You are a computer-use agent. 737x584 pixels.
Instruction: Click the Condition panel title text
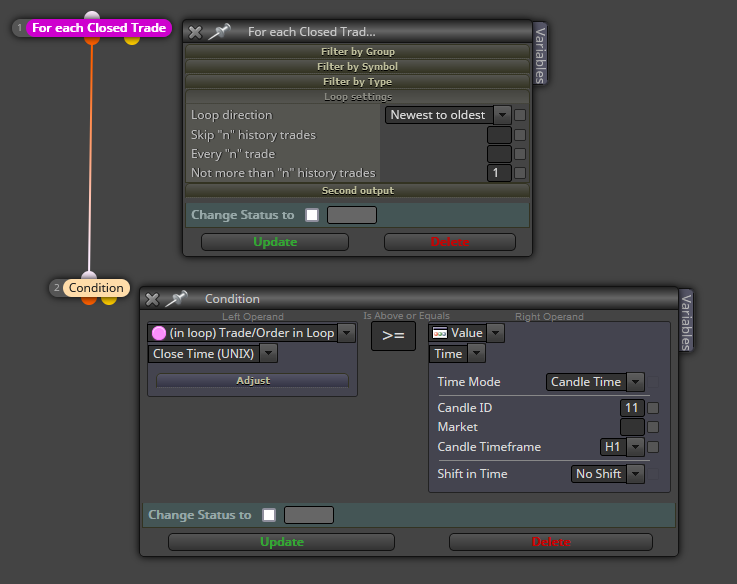tap(232, 299)
